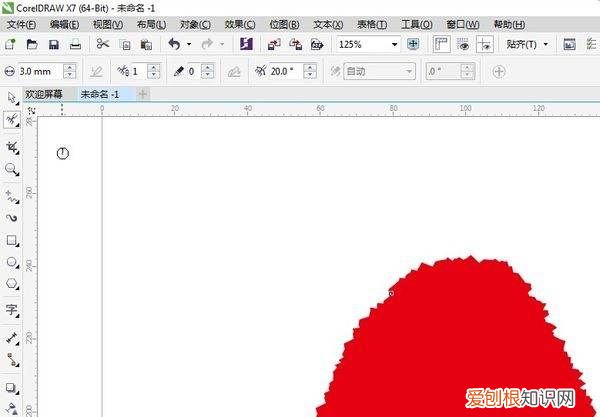Select the Drop Shadow tool
Image resolution: width=600 pixels, height=417 pixels.
12,388
